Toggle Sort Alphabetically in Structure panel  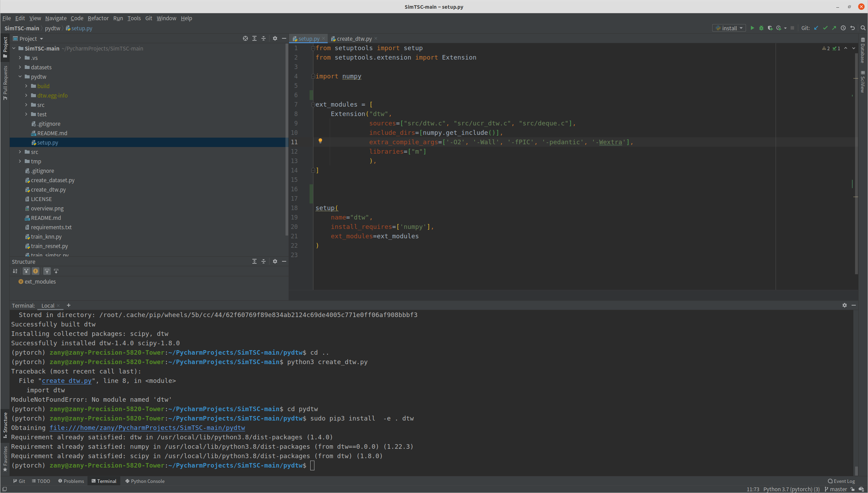click(15, 271)
